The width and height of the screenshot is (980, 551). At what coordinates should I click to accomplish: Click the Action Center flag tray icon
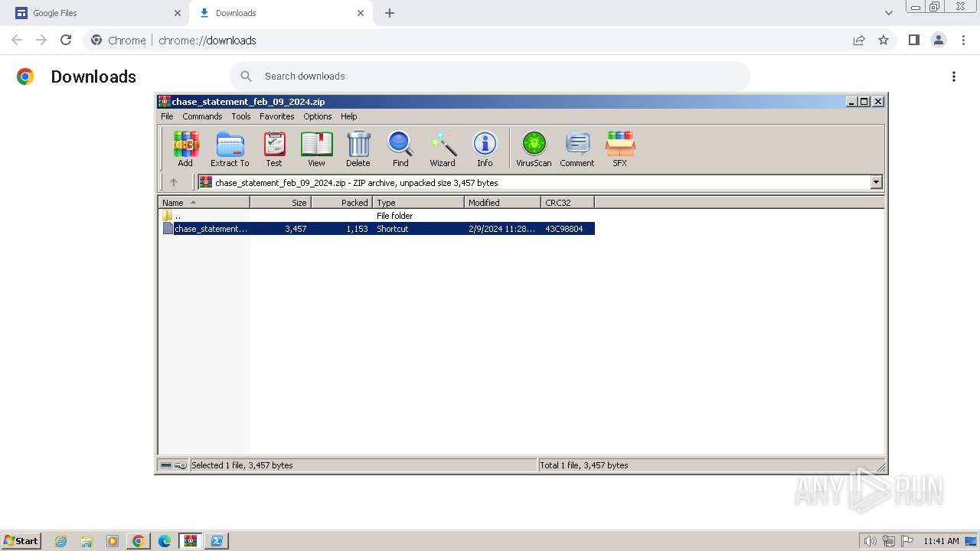pos(907,541)
